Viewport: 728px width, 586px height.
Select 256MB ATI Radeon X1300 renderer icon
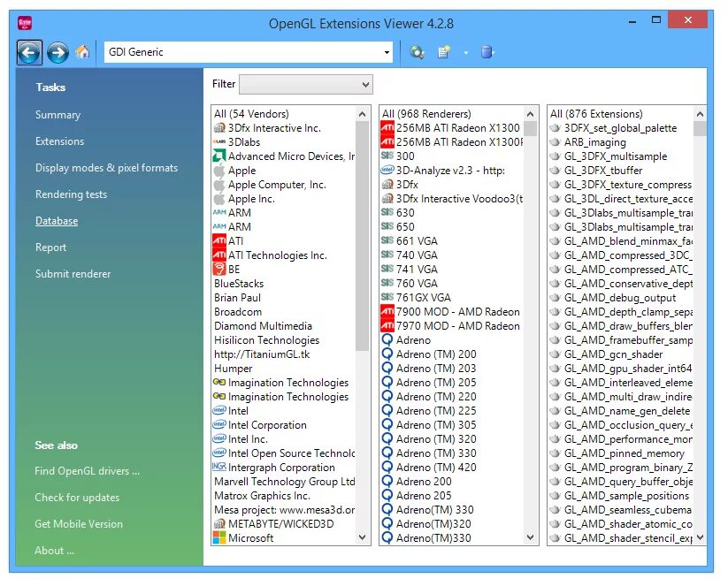point(387,127)
